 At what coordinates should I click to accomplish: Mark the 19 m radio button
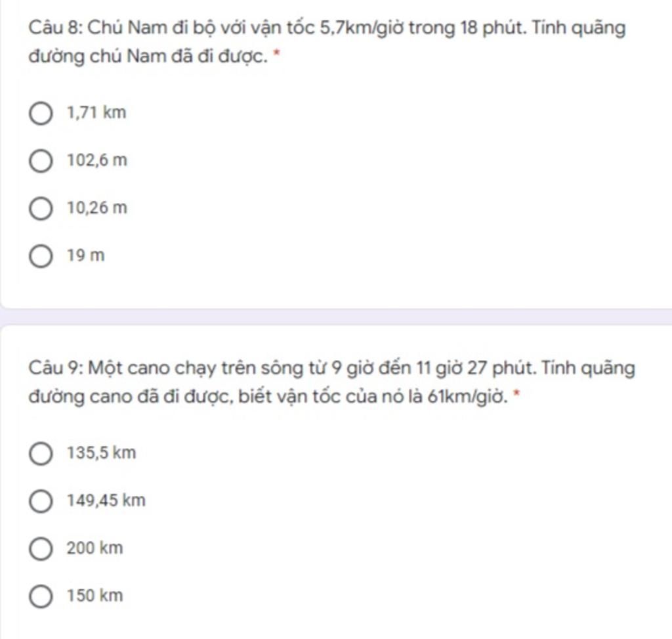tap(41, 256)
